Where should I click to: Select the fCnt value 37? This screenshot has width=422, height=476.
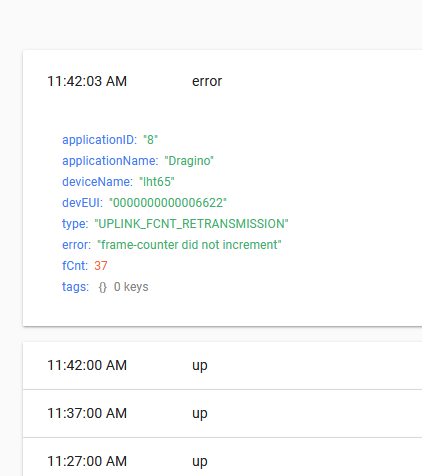[101, 266]
